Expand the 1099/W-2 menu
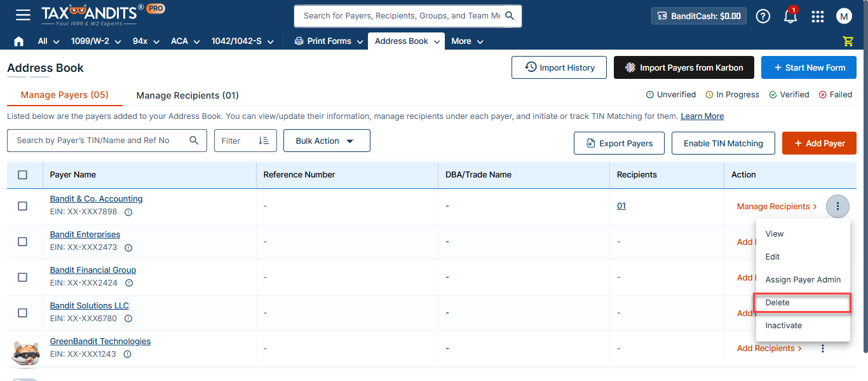 (95, 41)
